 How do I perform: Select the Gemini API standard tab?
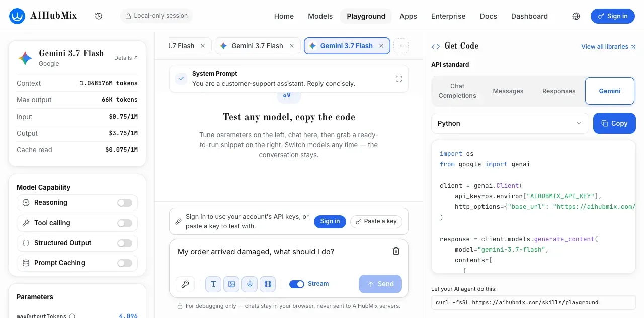(x=610, y=91)
